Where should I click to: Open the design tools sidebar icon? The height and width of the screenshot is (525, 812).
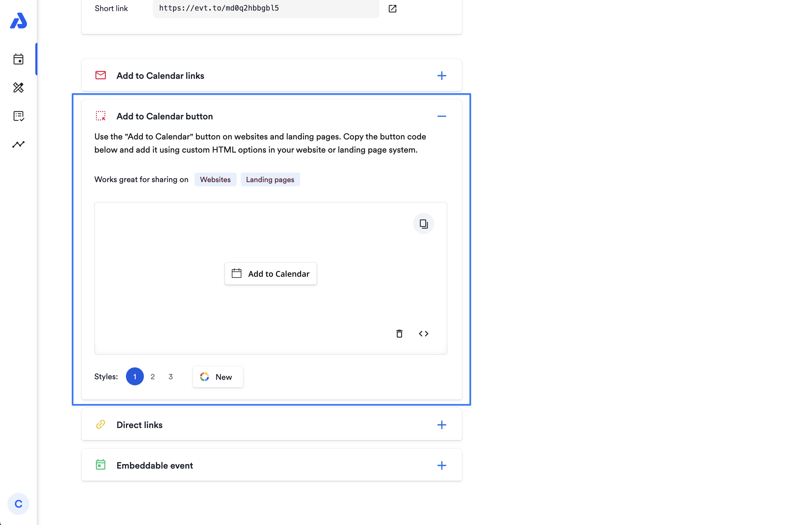[x=18, y=87]
